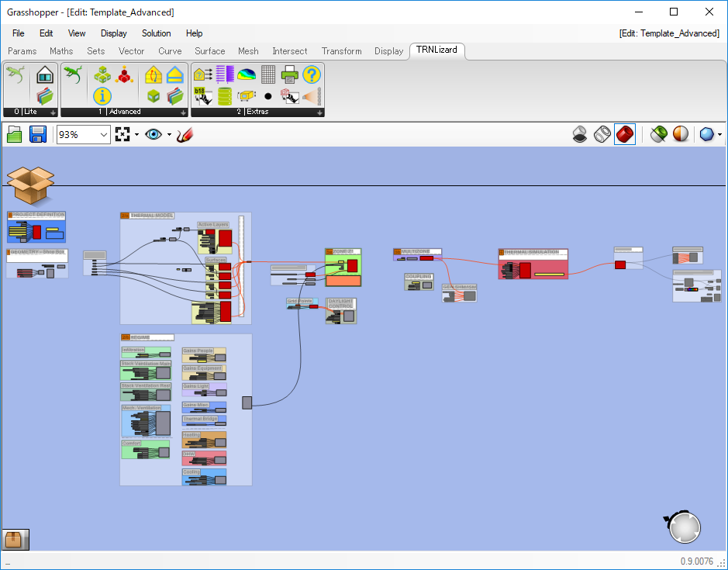Save document with blue floppy icon
728x570 pixels.
click(38, 135)
